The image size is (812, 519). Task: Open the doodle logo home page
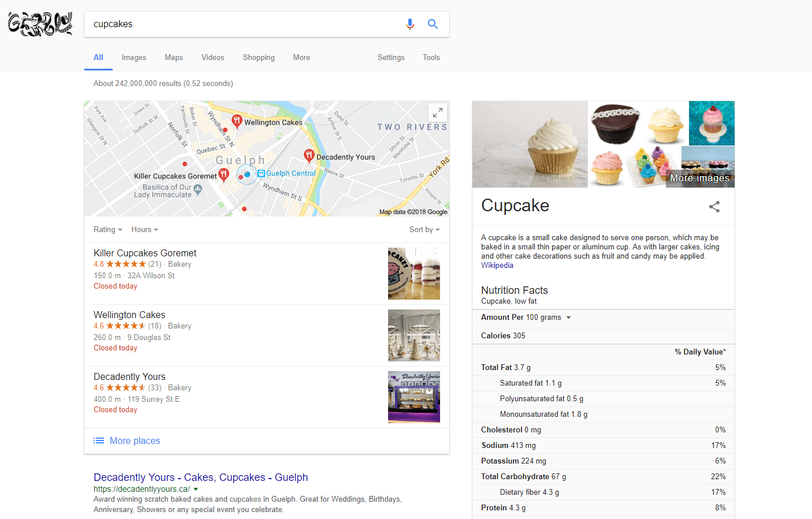coord(40,24)
